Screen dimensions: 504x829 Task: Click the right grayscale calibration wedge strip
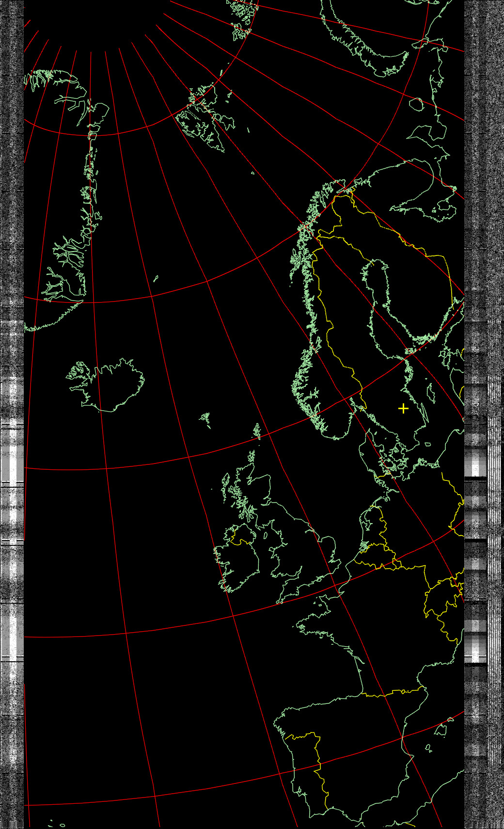(476, 461)
